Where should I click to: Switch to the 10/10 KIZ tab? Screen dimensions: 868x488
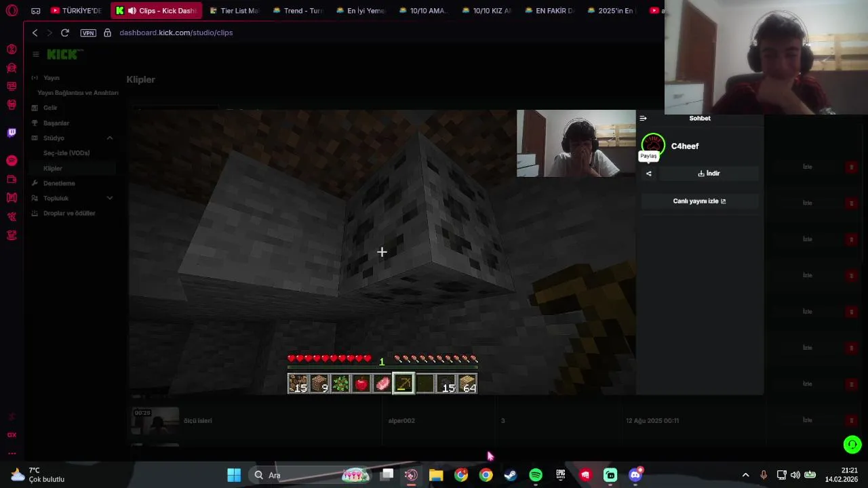coord(486,11)
